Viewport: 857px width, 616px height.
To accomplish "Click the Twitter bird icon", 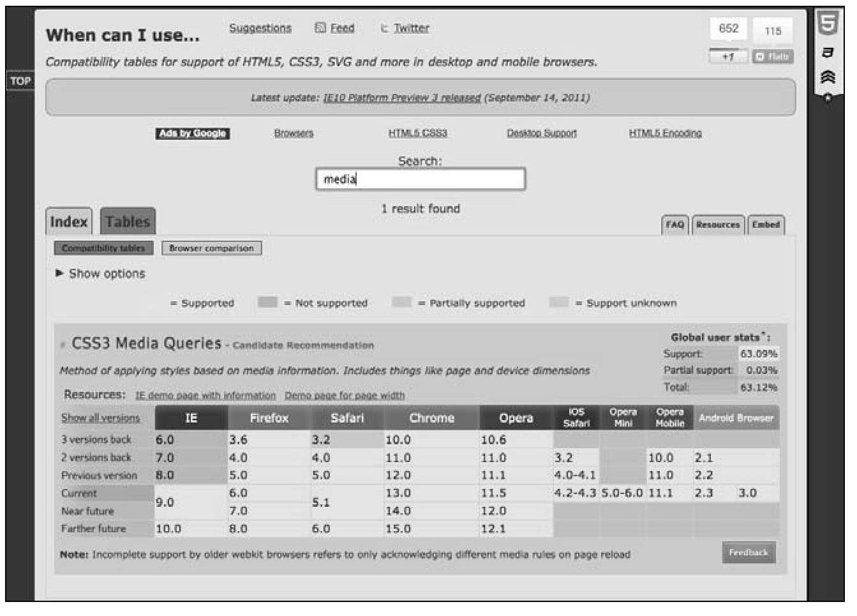I will click(384, 29).
